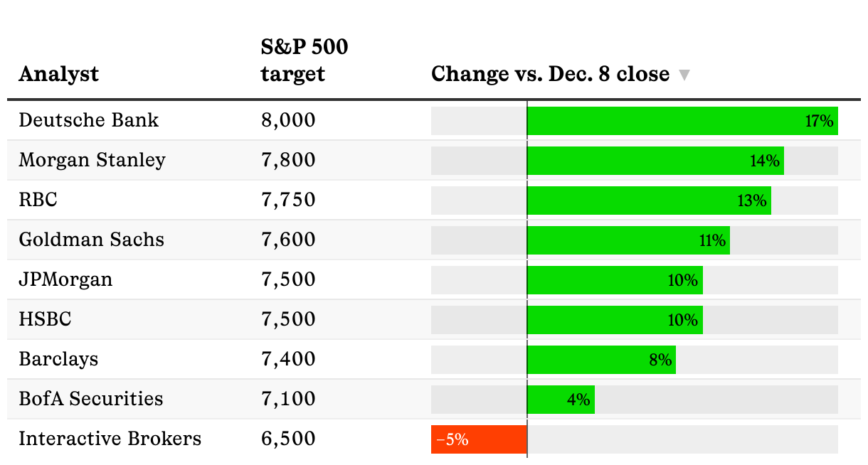Click the HSBC row label
The height and width of the screenshot is (465, 868).
tap(45, 319)
